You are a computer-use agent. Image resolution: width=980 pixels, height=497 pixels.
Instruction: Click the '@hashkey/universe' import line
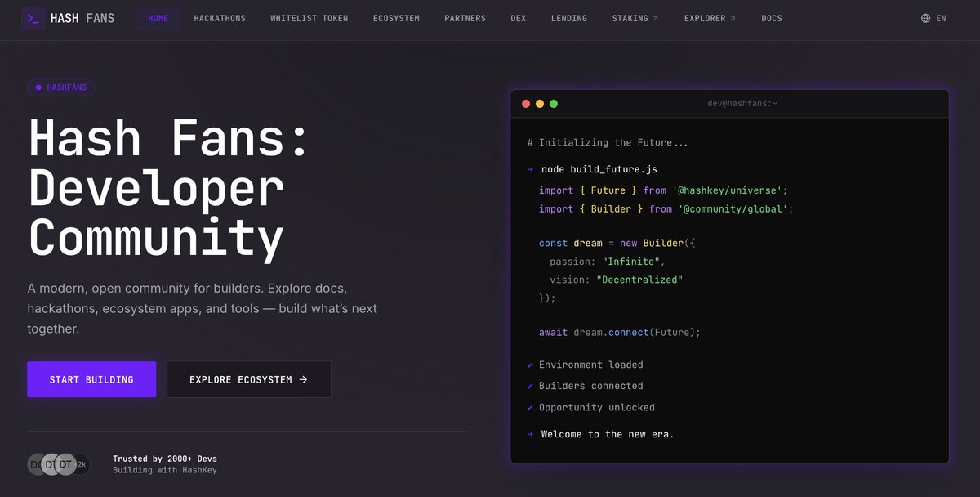pos(663,190)
